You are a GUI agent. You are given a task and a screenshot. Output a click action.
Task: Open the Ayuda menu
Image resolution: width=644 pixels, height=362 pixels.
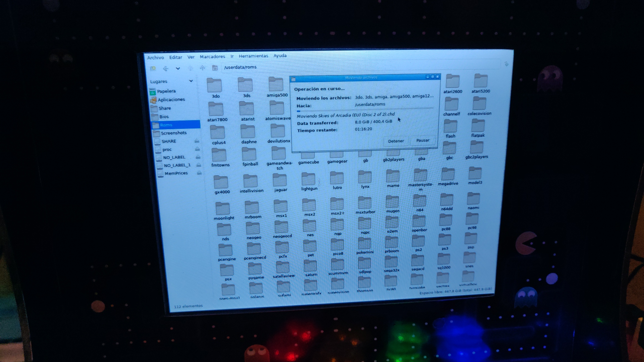click(280, 56)
